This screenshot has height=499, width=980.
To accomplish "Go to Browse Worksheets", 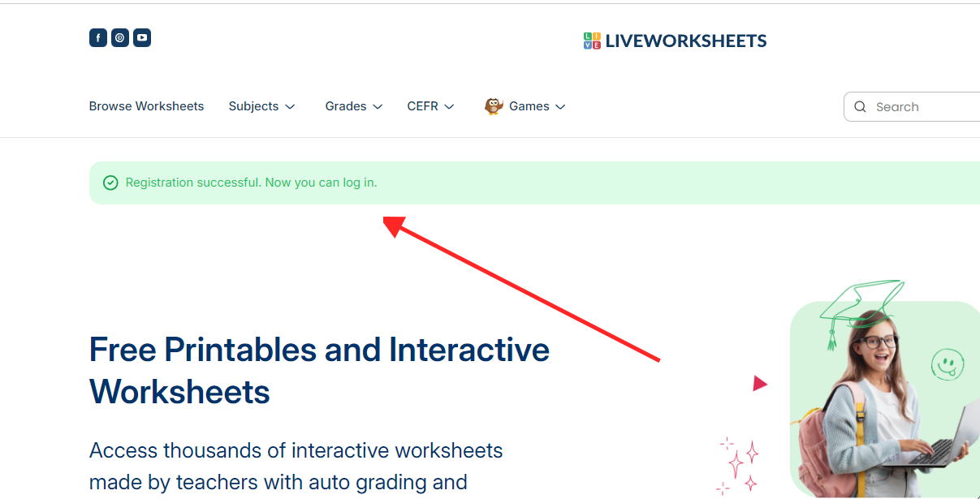I will pyautogui.click(x=146, y=106).
